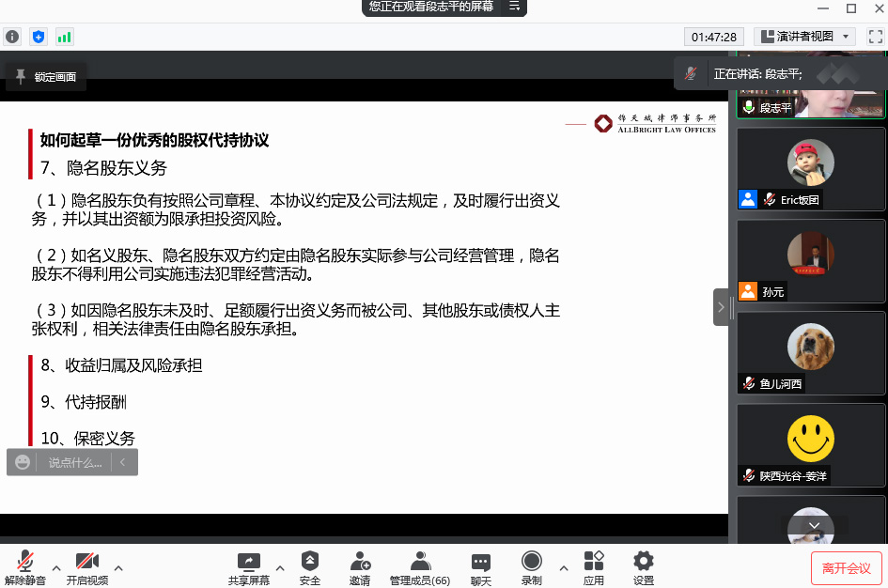Open the menu beside 您正在观看段志平的屏幕
The image size is (888, 588).
pos(513,7)
